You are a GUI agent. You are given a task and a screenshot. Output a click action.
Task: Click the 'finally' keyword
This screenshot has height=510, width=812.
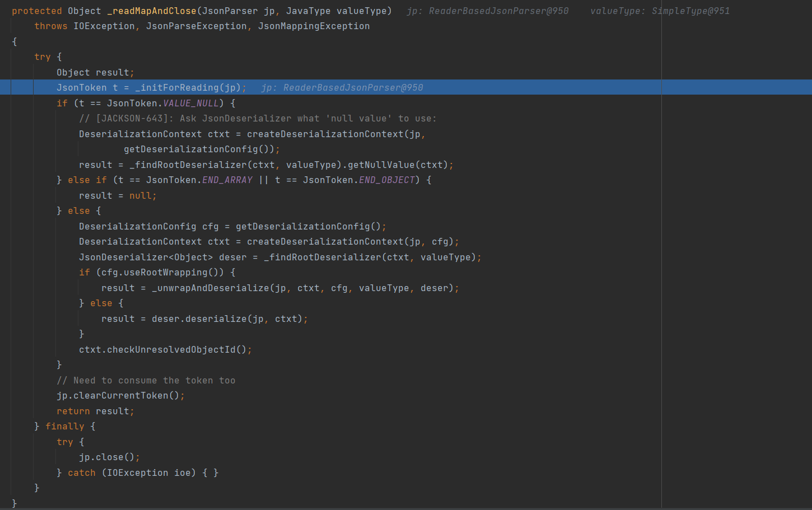click(x=64, y=426)
